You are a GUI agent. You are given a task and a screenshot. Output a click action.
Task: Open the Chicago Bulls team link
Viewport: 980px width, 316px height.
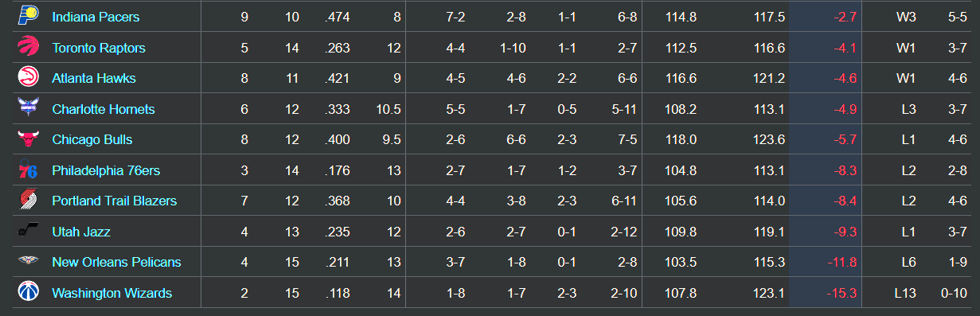(92, 139)
